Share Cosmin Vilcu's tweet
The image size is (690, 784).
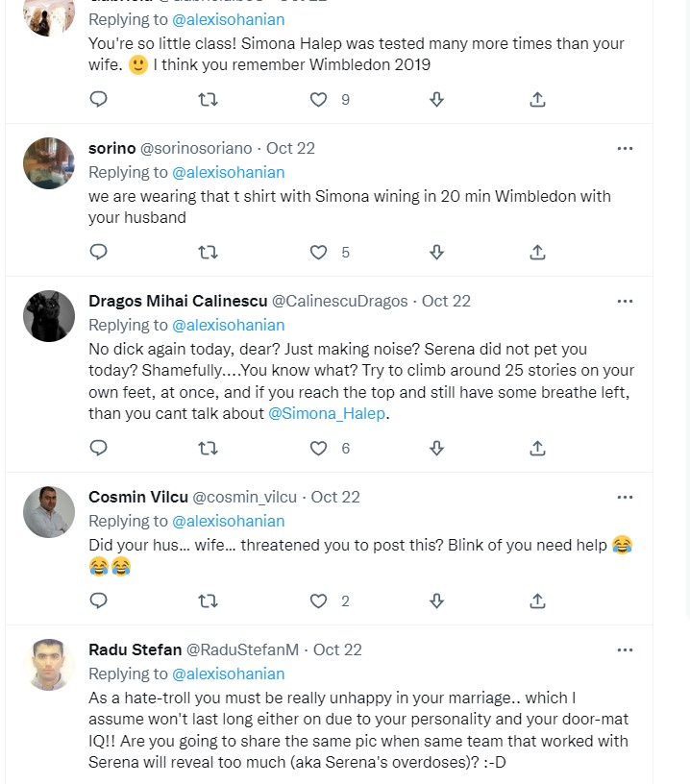[538, 601]
